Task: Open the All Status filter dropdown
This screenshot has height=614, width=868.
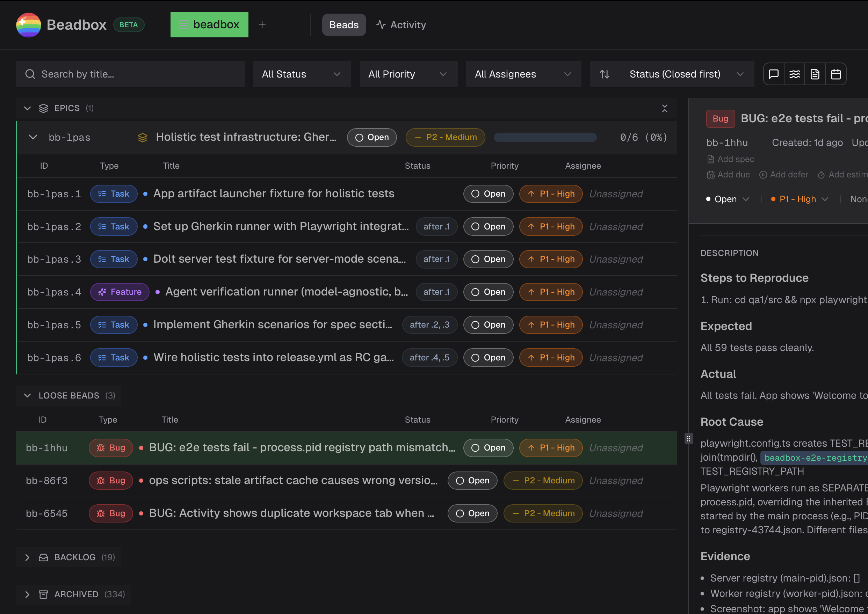Action: pos(302,74)
